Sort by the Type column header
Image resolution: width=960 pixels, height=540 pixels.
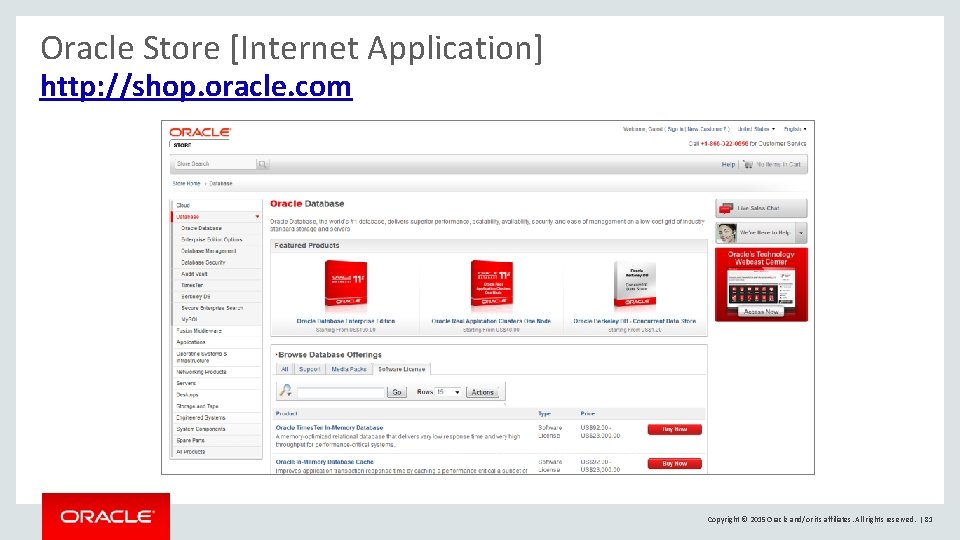(x=544, y=413)
